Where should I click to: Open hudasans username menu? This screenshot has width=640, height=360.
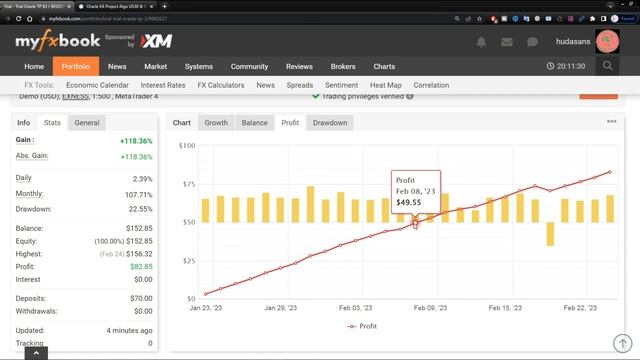[x=573, y=42]
